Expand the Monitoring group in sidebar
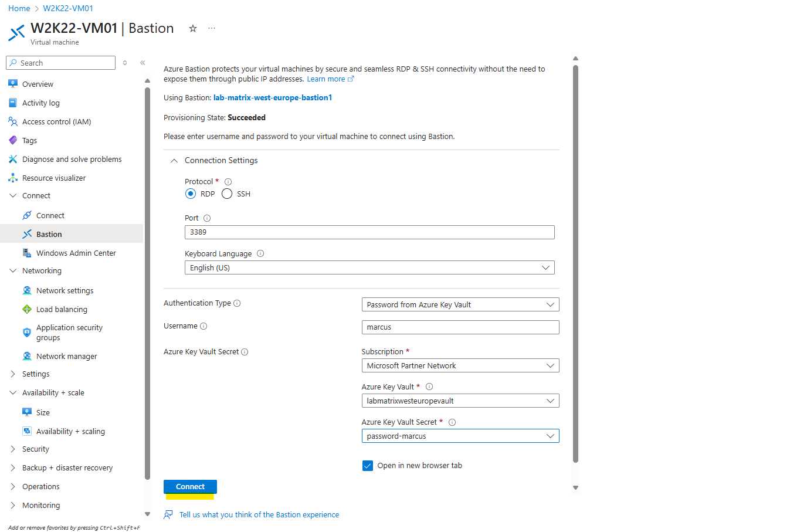 (x=13, y=505)
